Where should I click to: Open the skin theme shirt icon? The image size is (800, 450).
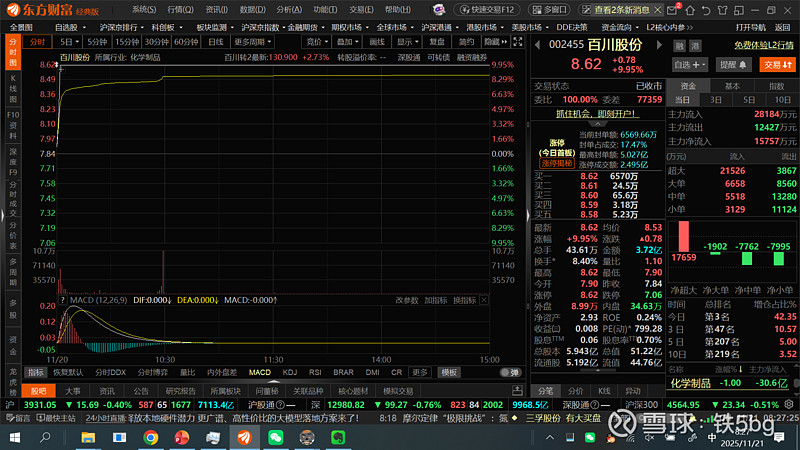pyautogui.click(x=722, y=10)
